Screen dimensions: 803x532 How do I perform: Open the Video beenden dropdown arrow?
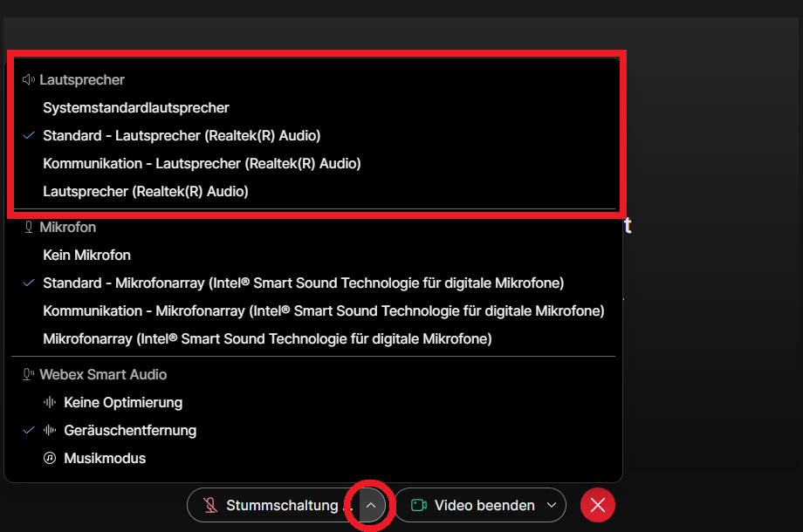552,505
